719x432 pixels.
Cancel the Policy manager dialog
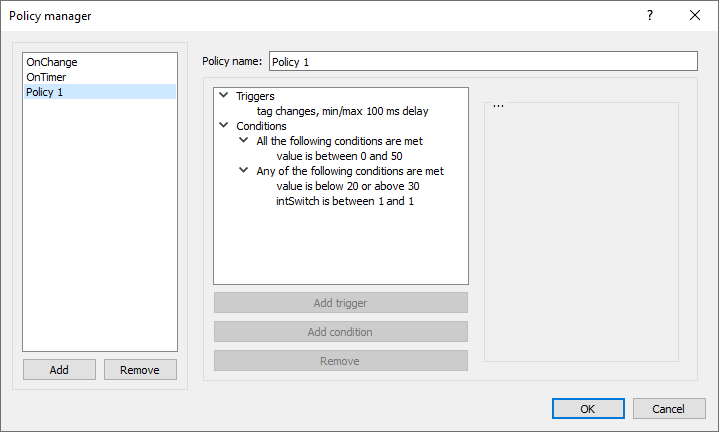click(x=668, y=409)
